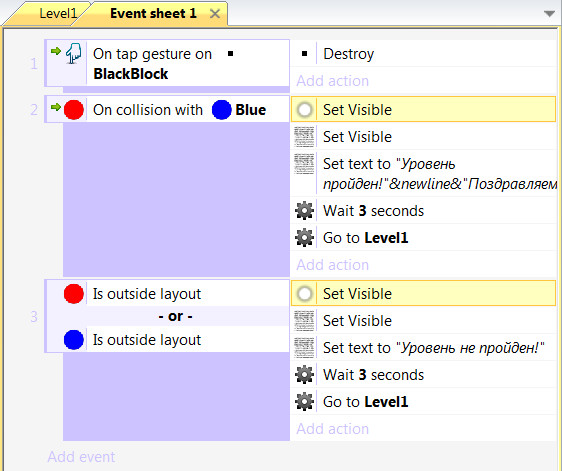The width and height of the screenshot is (562, 471).
Task: Select the Event sheet 1 tab
Action: tap(153, 13)
